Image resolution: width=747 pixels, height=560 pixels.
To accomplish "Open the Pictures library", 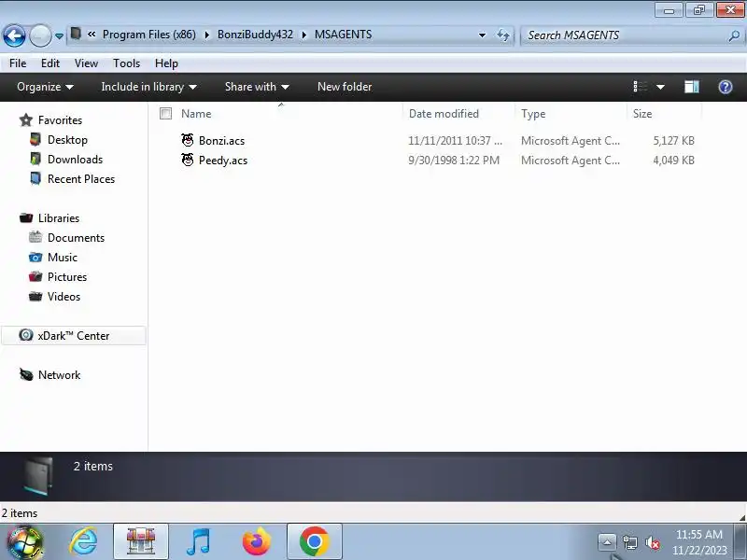I will (66, 276).
